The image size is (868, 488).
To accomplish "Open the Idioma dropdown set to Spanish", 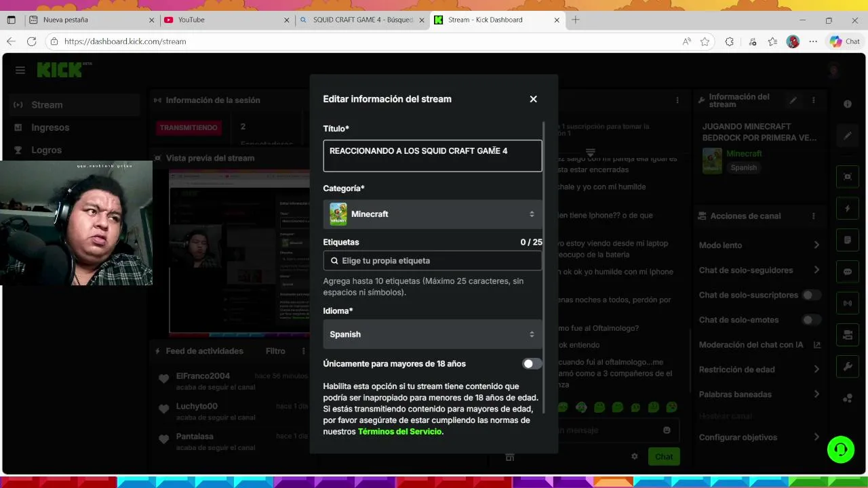I will [x=433, y=334].
